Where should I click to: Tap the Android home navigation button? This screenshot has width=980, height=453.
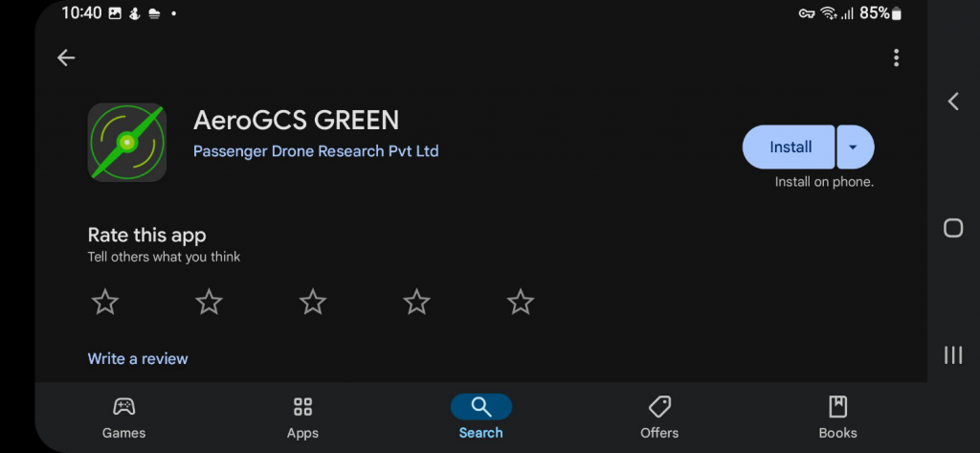point(953,228)
